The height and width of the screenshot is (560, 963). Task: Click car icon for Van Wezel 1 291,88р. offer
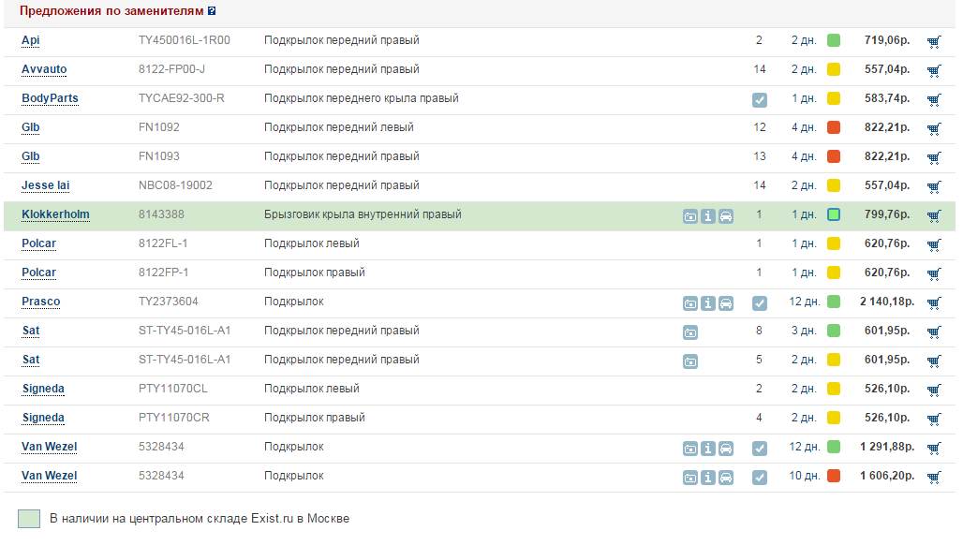tap(726, 448)
